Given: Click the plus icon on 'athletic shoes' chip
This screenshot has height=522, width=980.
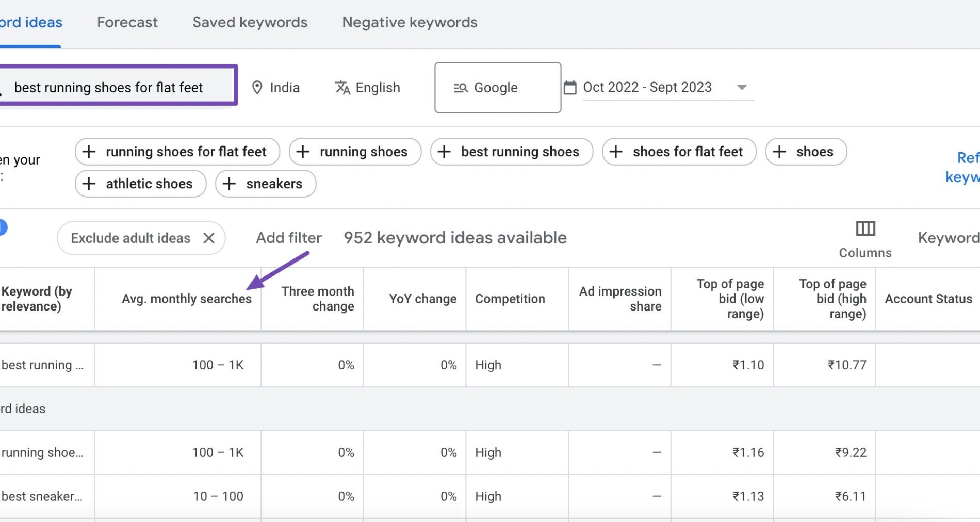Looking at the screenshot, I should 89,184.
